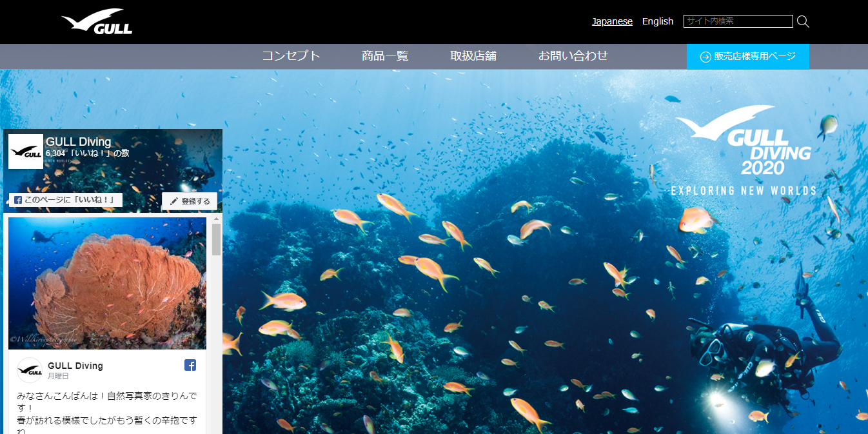
Task: Open the GULL Diving Facebook page title
Action: [79, 142]
